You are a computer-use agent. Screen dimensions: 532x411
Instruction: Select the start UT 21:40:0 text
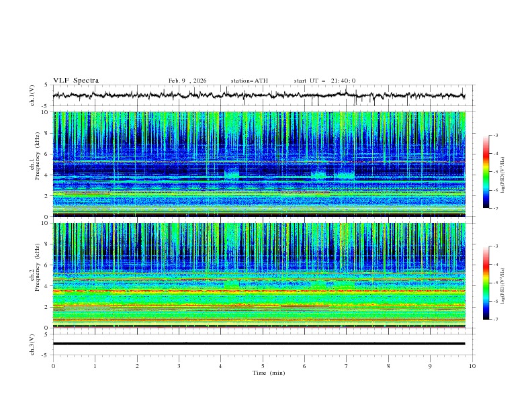click(x=324, y=81)
